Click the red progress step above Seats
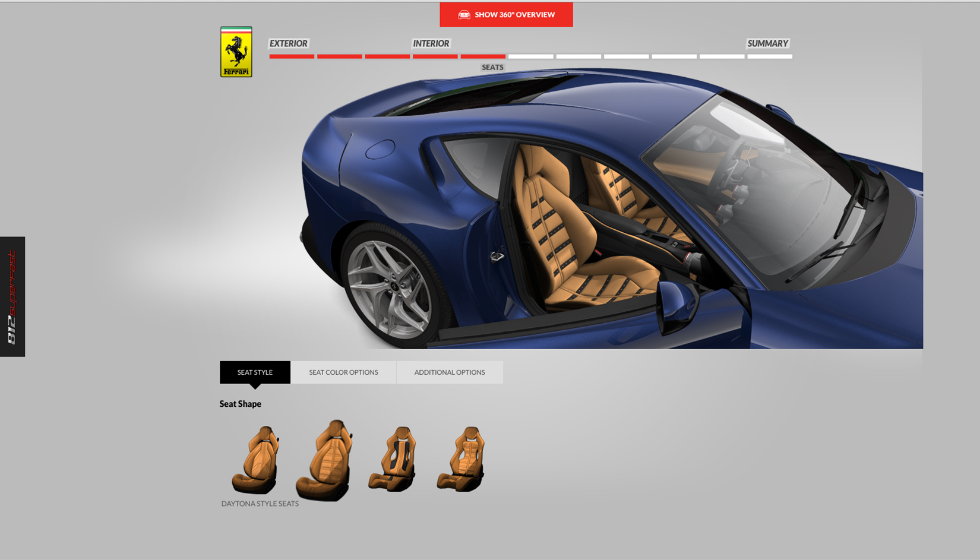 point(483,56)
